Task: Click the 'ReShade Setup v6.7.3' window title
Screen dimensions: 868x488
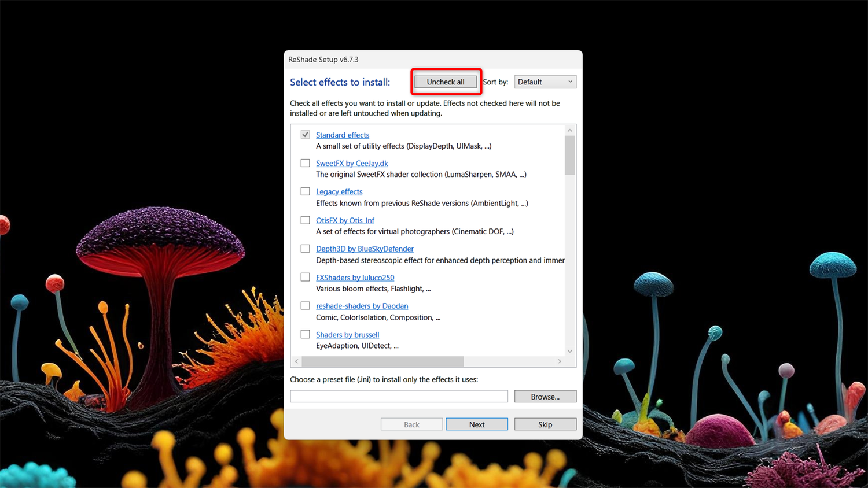Action: coord(323,60)
